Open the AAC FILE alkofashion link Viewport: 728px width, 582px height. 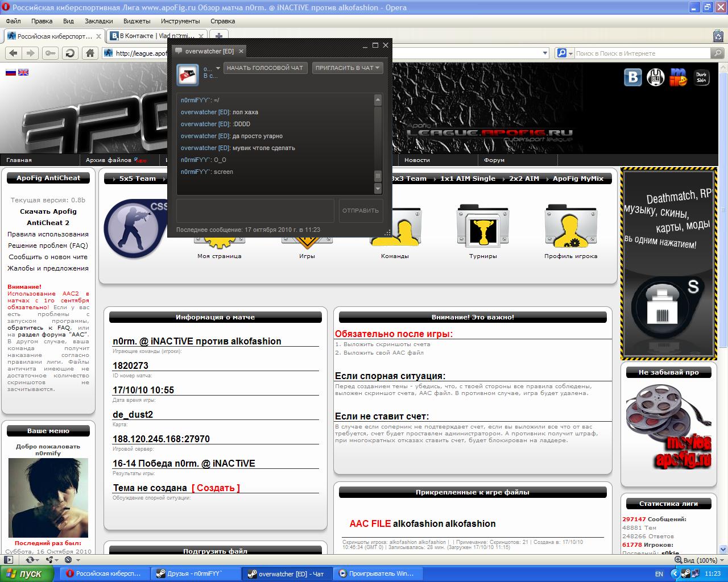pyautogui.click(x=423, y=523)
